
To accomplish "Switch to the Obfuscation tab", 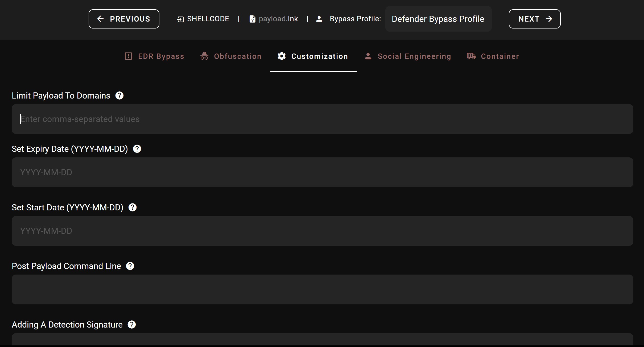I will pyautogui.click(x=231, y=56).
